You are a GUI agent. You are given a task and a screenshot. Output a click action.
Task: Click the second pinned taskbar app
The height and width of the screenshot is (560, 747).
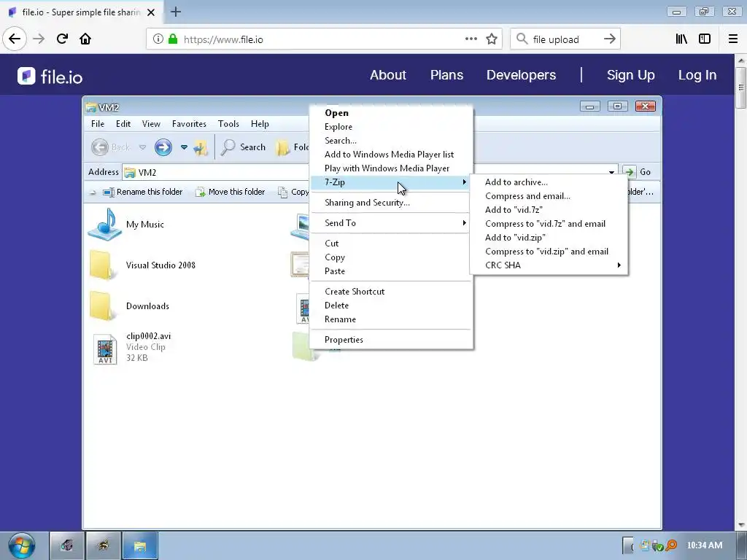tap(104, 545)
